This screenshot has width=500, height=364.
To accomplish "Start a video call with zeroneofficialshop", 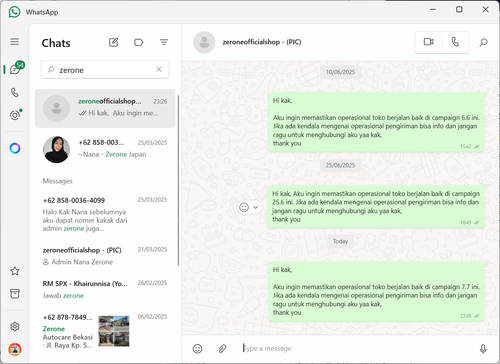I will (x=429, y=42).
